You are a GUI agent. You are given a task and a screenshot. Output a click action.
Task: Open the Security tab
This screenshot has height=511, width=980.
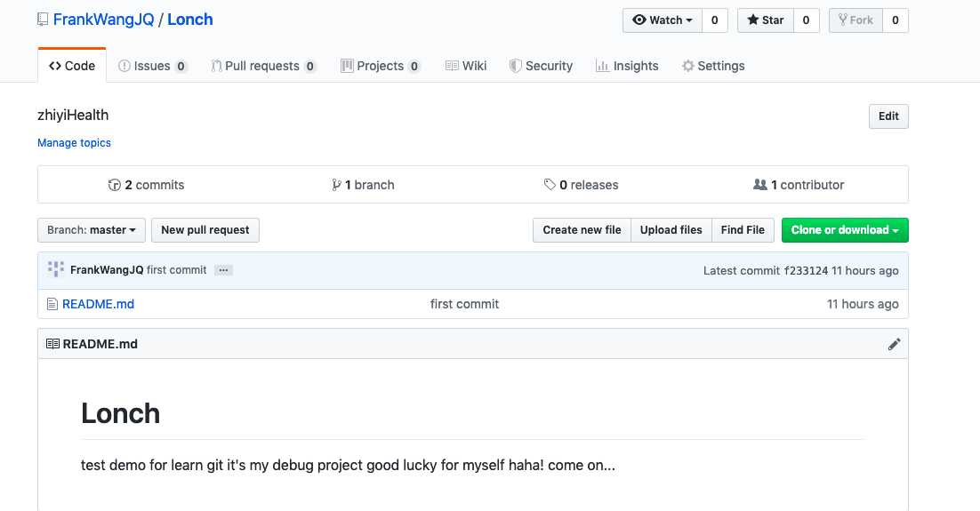click(x=541, y=66)
